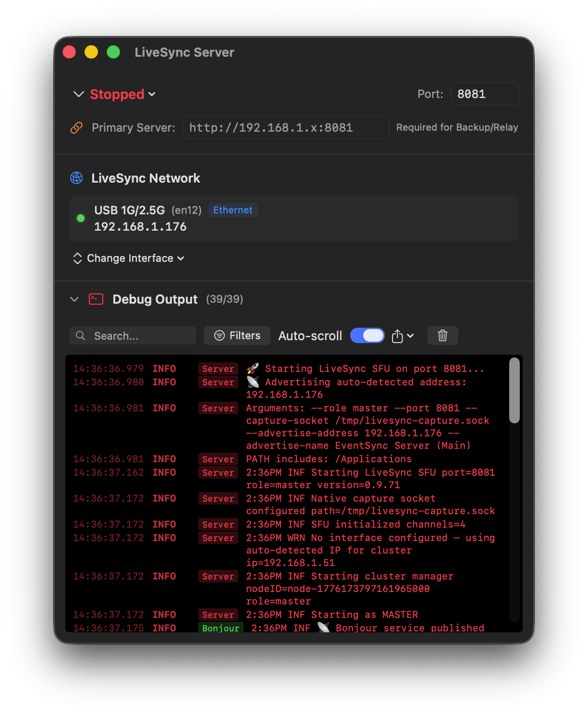
Task: Click the green Bonjour tag in the log
Action: click(x=221, y=628)
